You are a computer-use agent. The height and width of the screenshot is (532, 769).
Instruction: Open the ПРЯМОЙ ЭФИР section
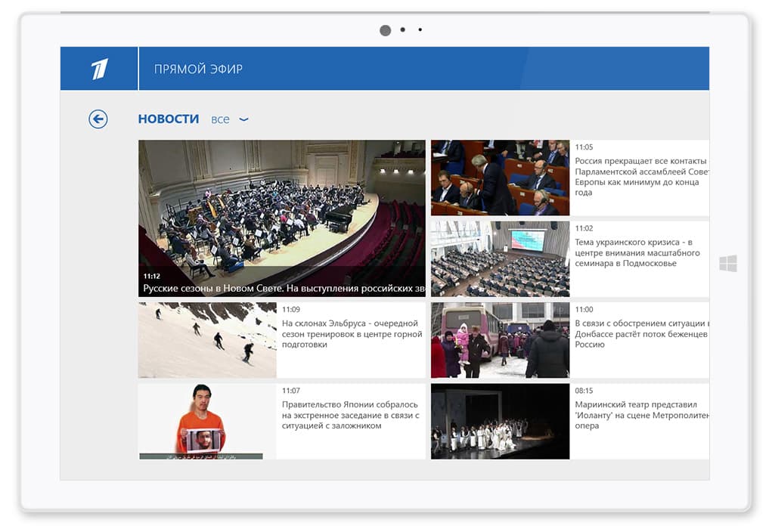pyautogui.click(x=198, y=69)
